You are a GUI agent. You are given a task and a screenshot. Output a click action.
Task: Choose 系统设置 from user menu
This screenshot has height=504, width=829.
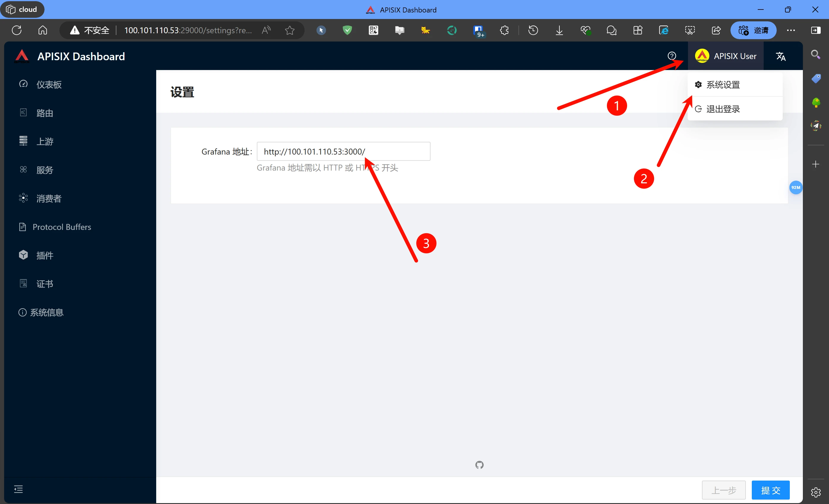723,85
